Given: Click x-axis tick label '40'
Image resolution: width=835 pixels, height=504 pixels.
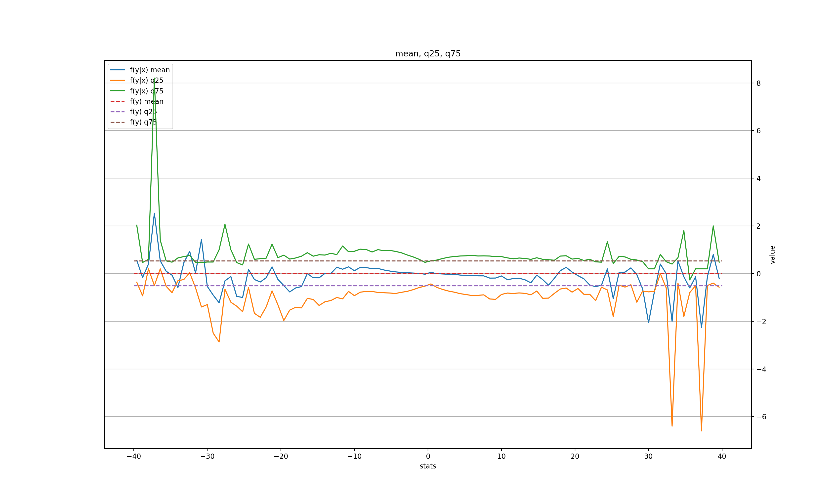Looking at the screenshot, I should [722, 457].
